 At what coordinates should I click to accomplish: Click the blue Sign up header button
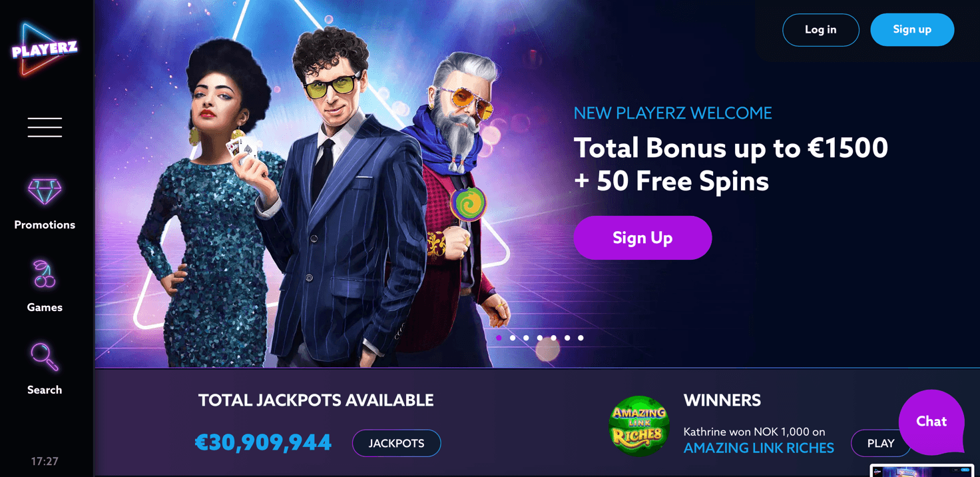coord(912,30)
